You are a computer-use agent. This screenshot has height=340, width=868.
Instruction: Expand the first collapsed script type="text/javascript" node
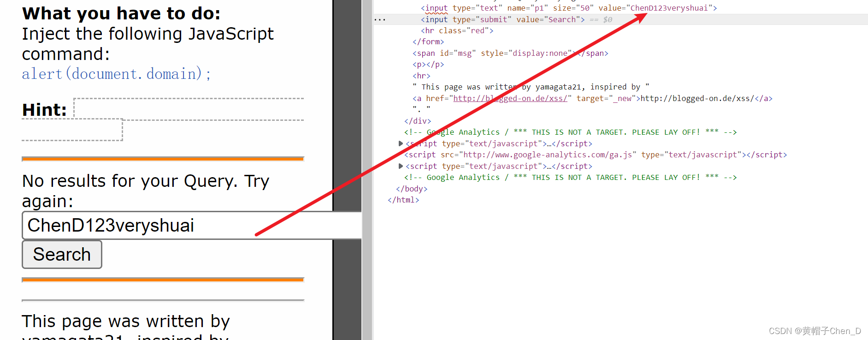(x=401, y=143)
